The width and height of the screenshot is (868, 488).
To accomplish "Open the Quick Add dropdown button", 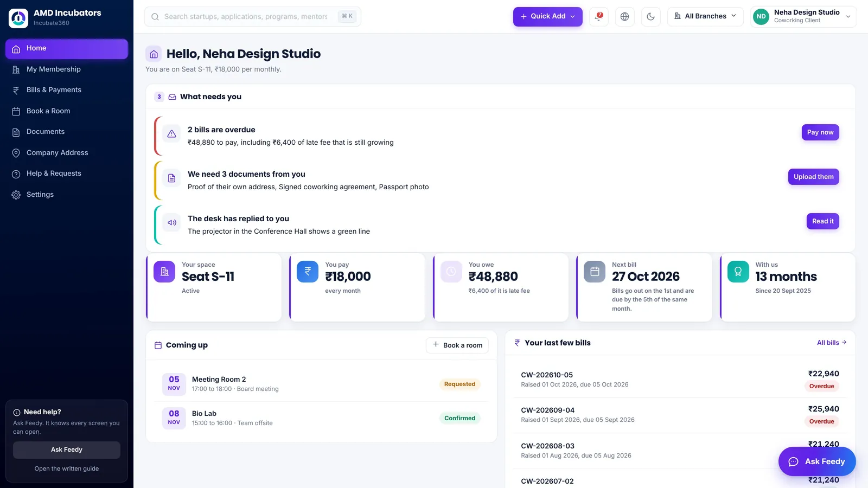I will (x=547, y=16).
